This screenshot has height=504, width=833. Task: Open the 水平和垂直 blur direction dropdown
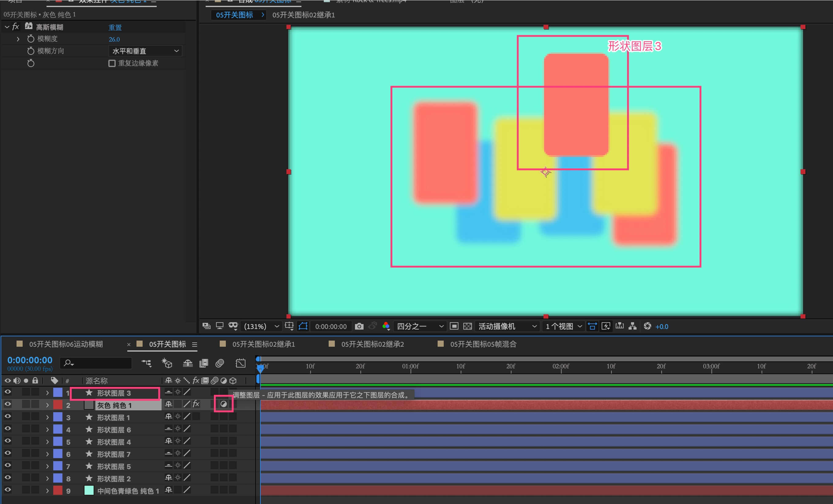pyautogui.click(x=145, y=51)
